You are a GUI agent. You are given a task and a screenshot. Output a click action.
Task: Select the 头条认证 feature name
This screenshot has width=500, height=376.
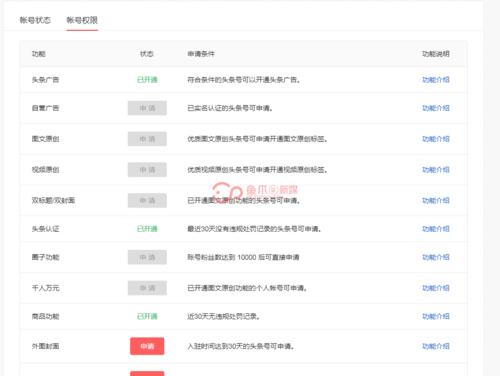point(45,229)
